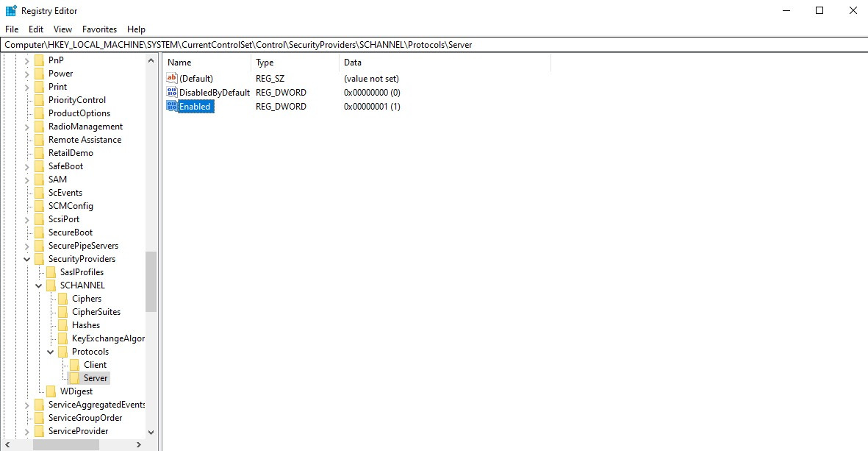Screen dimensions: 868x451
Task: Click the SAM folder icon
Action: coord(39,180)
